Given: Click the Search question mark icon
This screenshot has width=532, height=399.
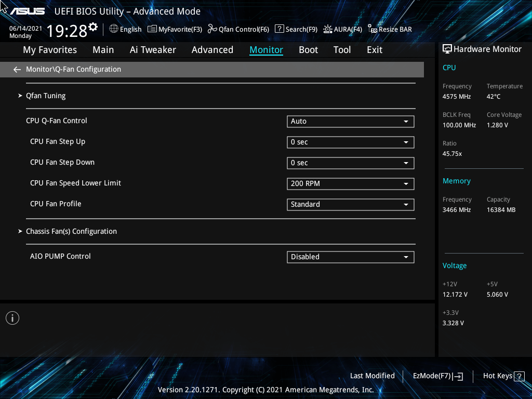Looking at the screenshot, I should 279,29.
